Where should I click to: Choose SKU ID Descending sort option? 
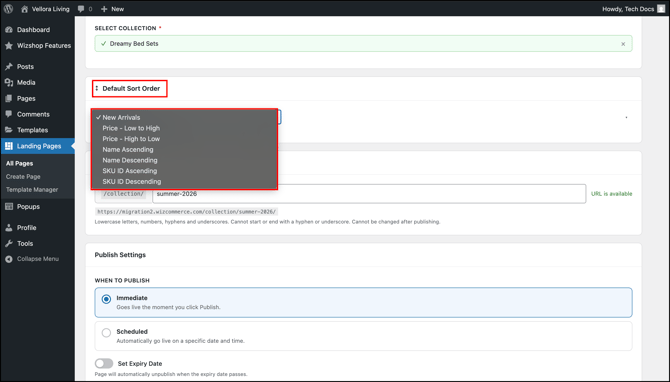click(185, 182)
